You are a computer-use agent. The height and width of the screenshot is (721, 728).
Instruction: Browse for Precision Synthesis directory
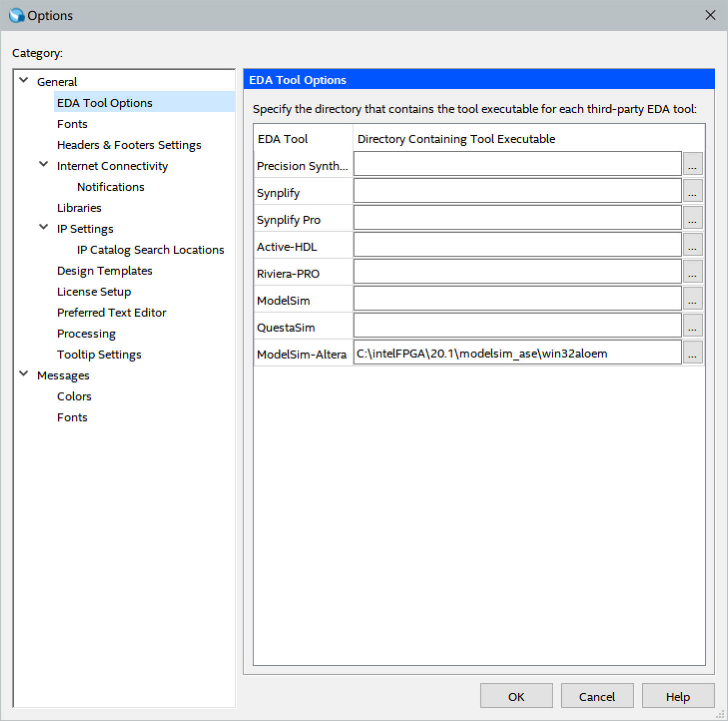point(693,164)
